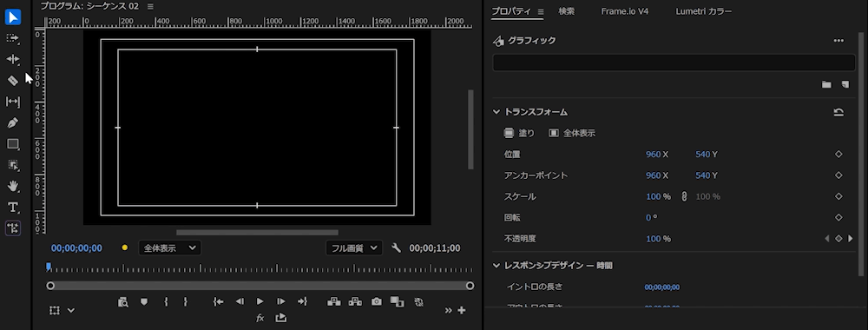Click the 位置 Y value 540

coord(702,155)
